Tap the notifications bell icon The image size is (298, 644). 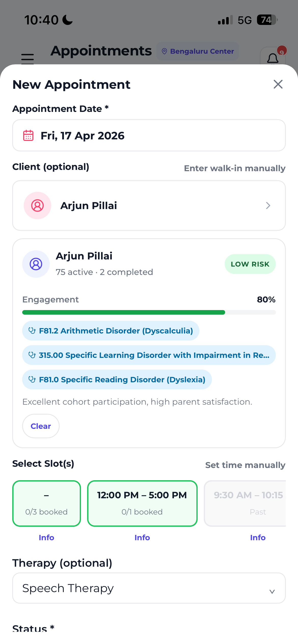(x=273, y=58)
